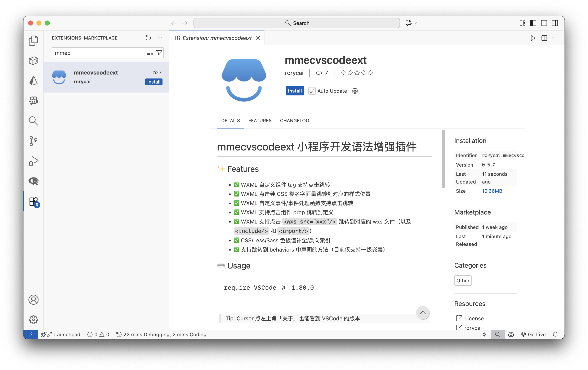Click the filter extensions funnel icon
The width and height of the screenshot is (588, 370).
(x=159, y=53)
